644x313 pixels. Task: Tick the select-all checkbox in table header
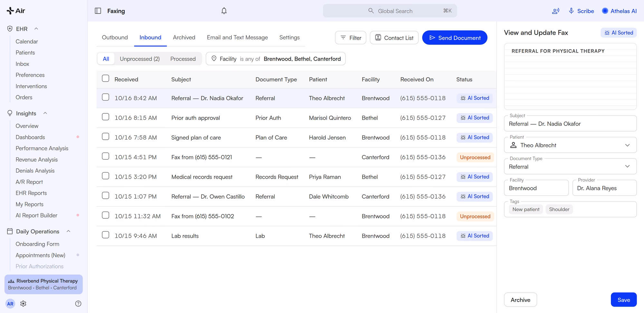(x=106, y=79)
